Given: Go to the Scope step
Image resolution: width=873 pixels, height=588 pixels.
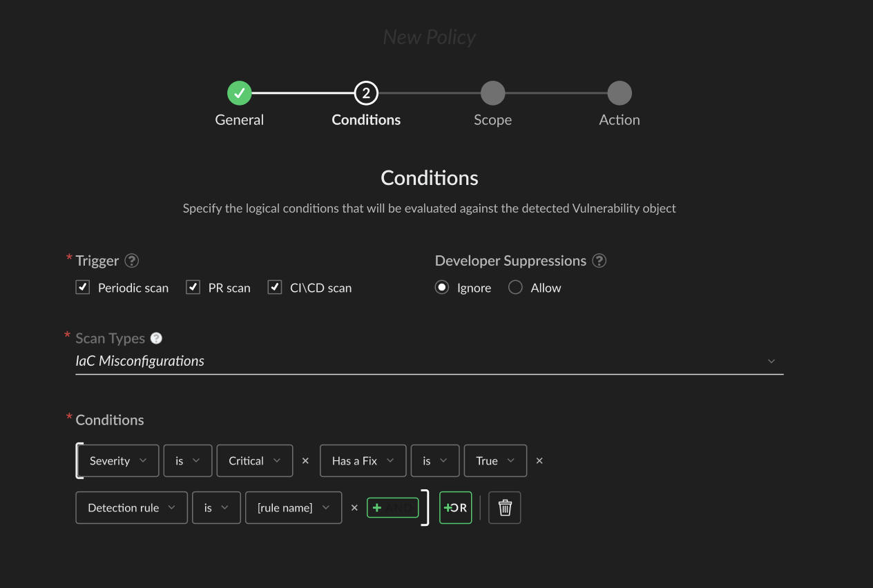Looking at the screenshot, I should point(492,92).
